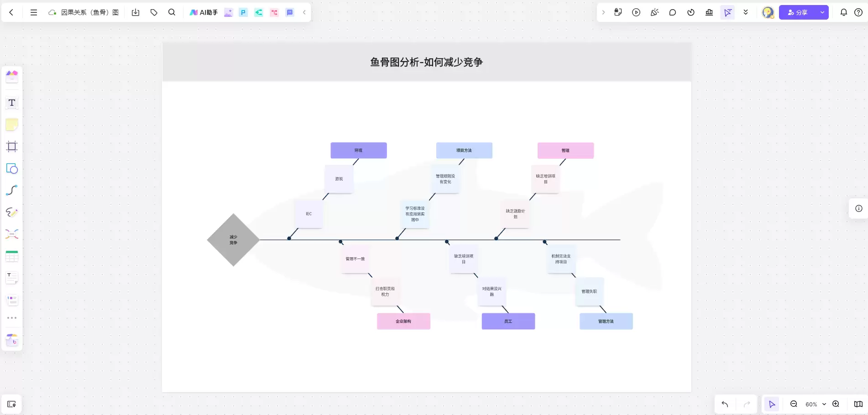Select the purple 环境 category box

point(359,150)
